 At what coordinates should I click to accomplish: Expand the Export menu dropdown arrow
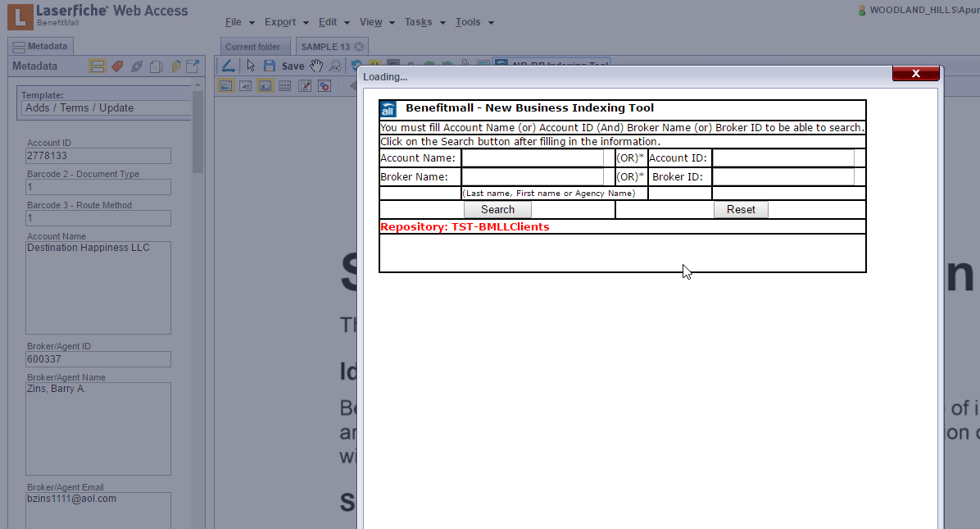pyautogui.click(x=306, y=23)
